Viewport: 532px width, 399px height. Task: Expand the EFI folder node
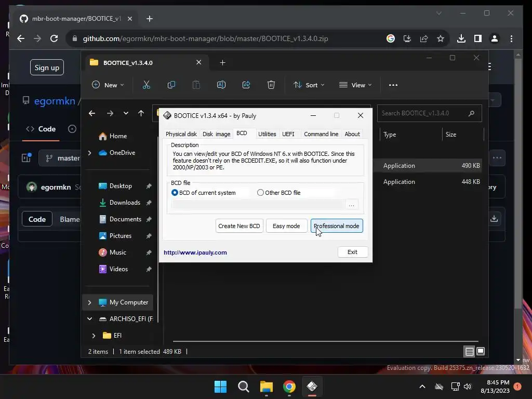(94, 336)
